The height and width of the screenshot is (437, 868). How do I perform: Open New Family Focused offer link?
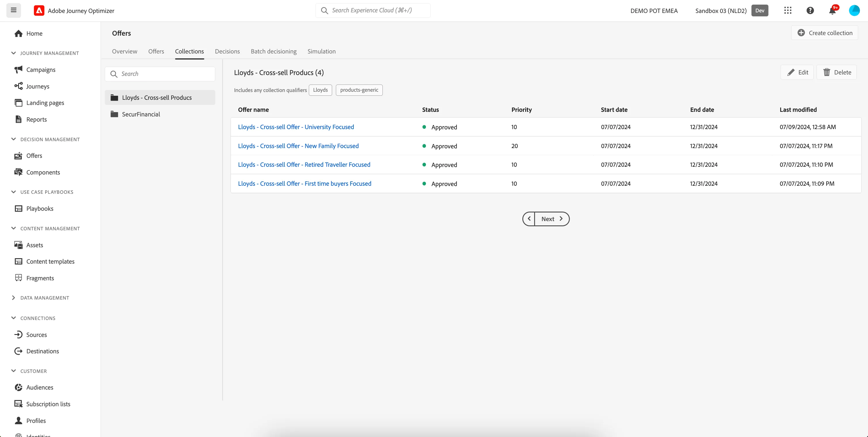click(298, 146)
